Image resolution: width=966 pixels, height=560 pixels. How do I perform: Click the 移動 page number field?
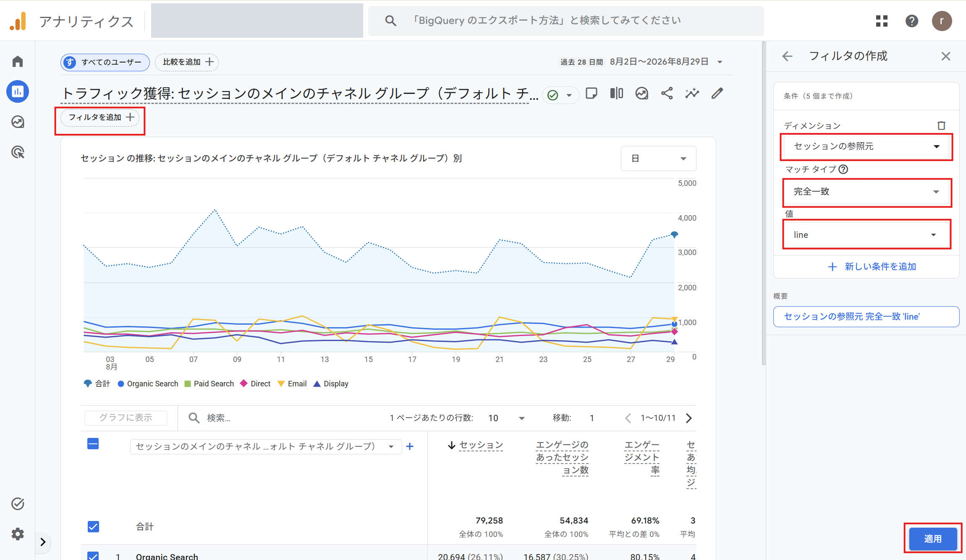[592, 418]
